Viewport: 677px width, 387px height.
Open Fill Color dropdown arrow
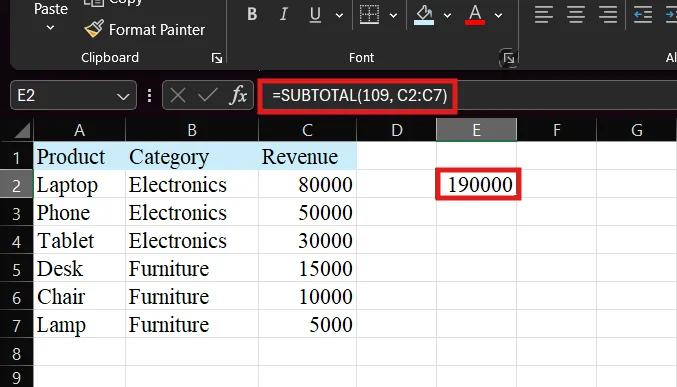[x=447, y=16]
